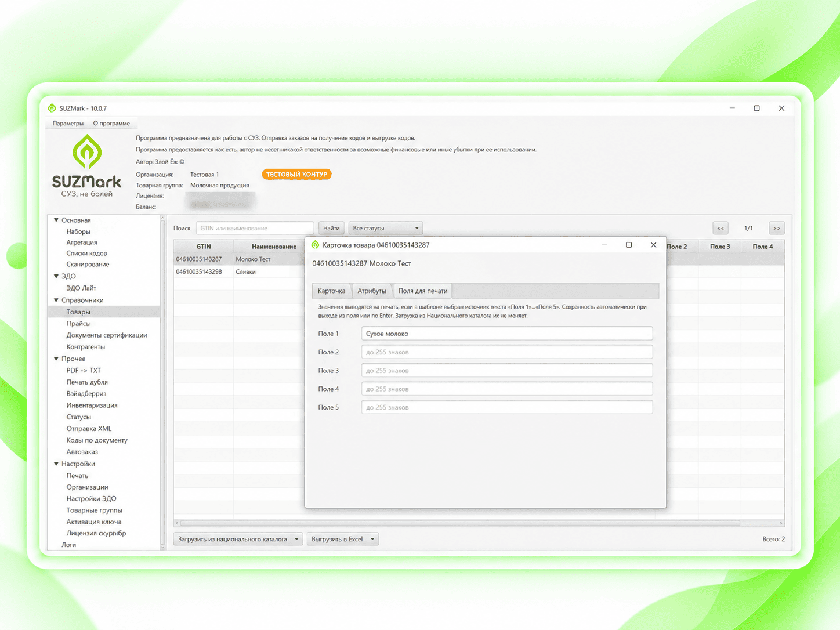Click the Поле 2 input field
Viewport: 840px width, 630px height.
507,352
